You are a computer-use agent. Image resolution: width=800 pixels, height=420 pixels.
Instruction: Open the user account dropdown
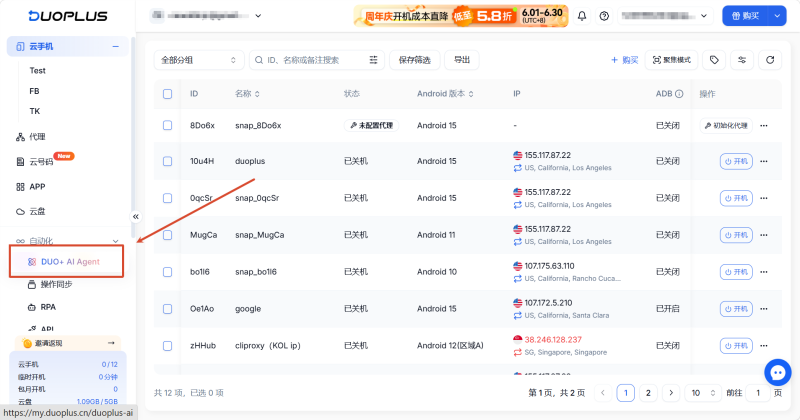pos(665,16)
